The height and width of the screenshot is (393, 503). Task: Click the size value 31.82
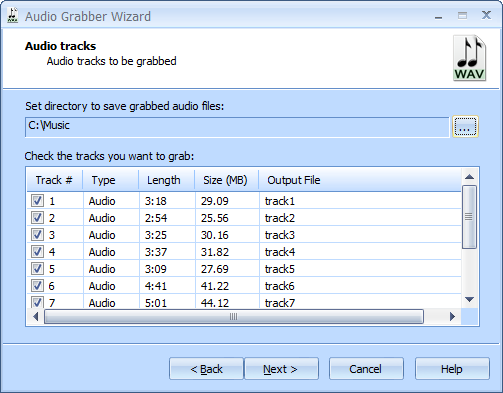click(x=215, y=252)
